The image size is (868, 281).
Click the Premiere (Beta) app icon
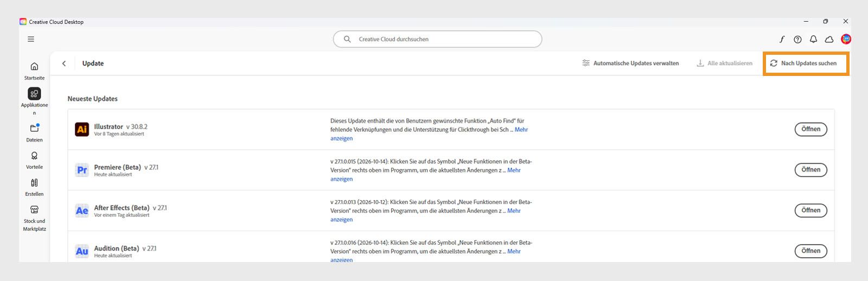click(82, 170)
